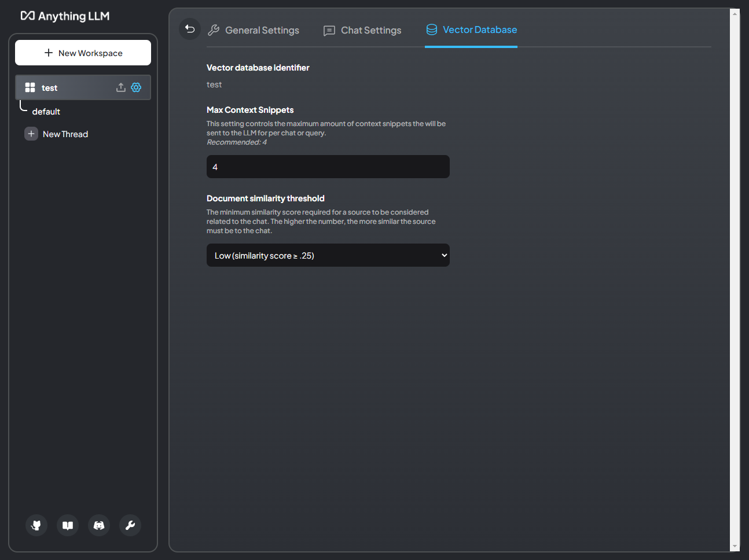
Task: Open the GitHub link icon
Action: (x=36, y=525)
